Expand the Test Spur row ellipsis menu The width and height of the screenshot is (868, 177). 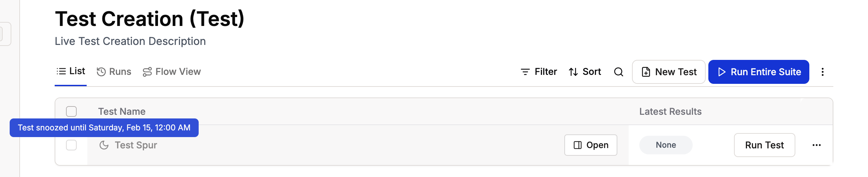click(x=816, y=145)
